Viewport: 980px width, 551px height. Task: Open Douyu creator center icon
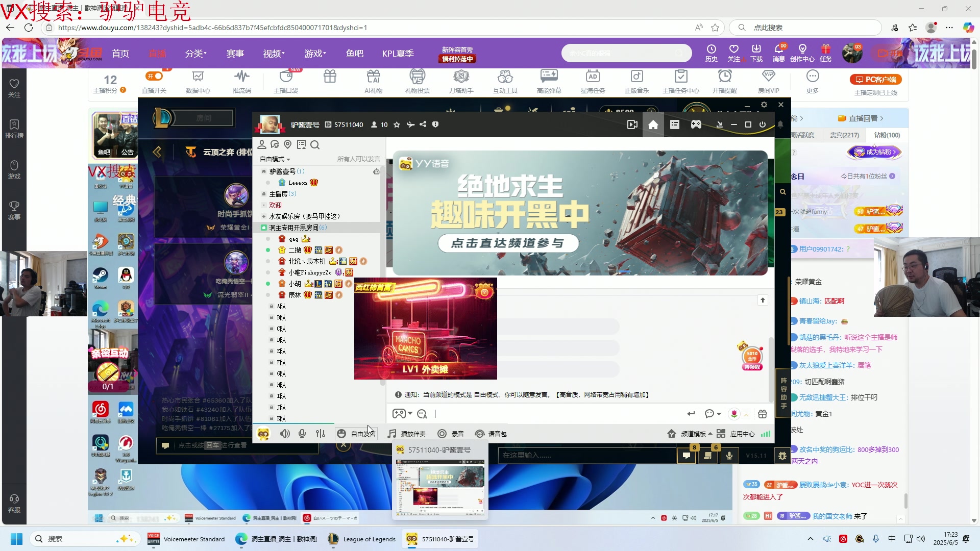tap(802, 53)
